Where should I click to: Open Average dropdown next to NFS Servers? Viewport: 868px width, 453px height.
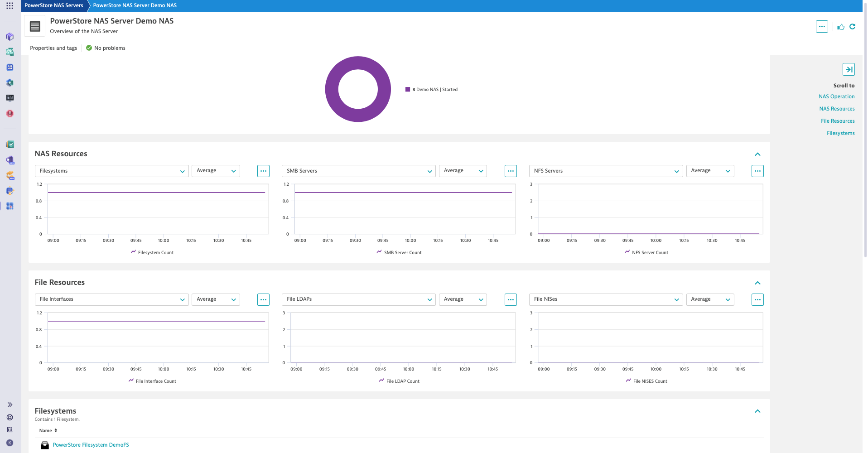[x=710, y=171]
